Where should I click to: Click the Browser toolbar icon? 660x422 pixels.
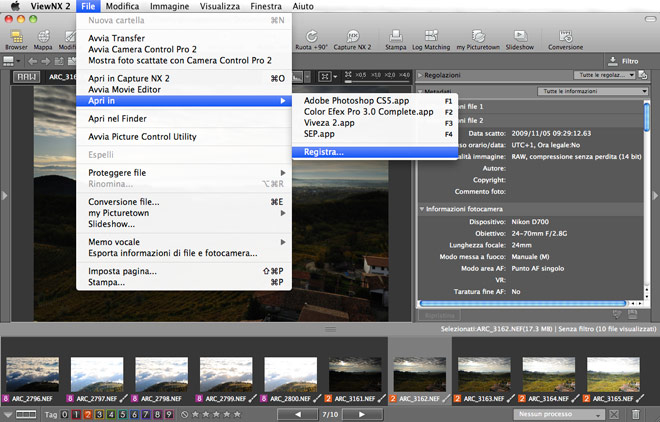[x=16, y=37]
